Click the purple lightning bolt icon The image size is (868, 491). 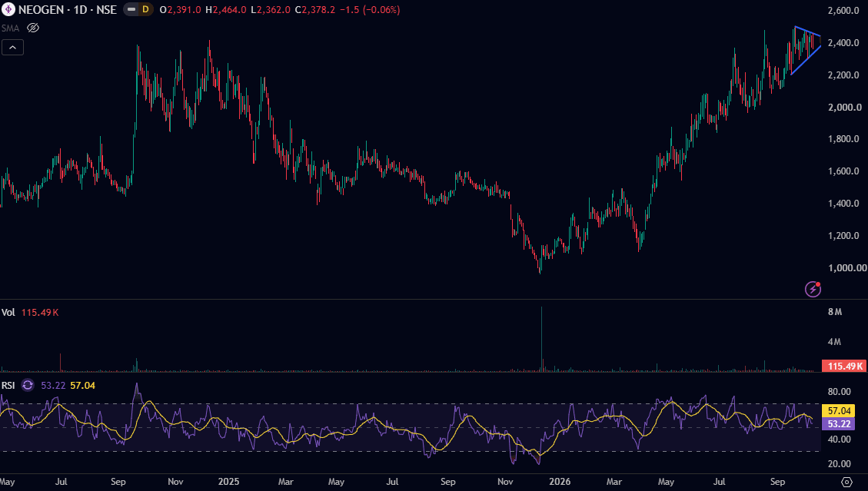[813, 289]
